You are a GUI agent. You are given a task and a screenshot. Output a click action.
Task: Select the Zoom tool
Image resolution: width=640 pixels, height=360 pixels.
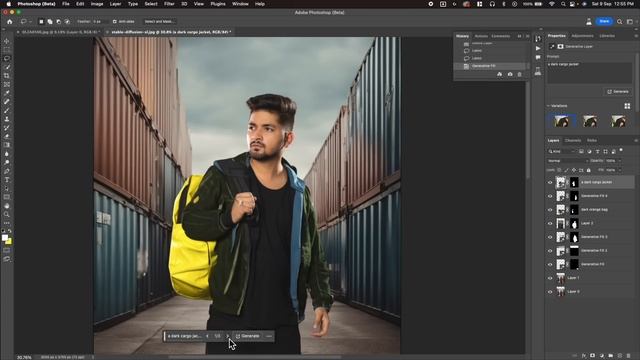[x=7, y=214]
